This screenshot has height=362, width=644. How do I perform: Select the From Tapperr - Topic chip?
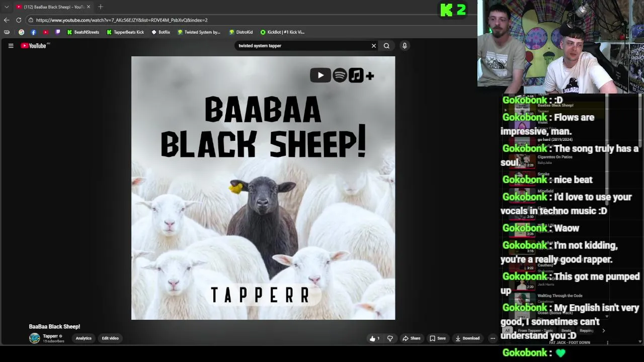pyautogui.click(x=536, y=330)
